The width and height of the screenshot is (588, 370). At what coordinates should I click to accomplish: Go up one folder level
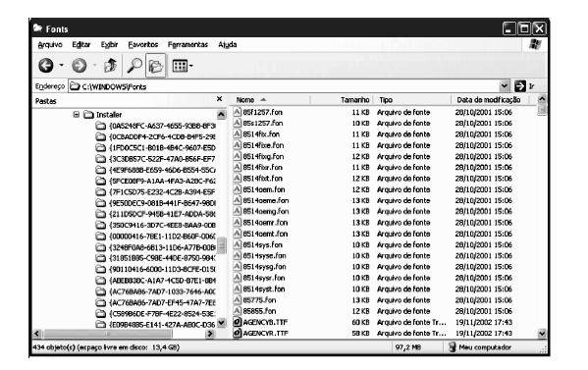110,66
